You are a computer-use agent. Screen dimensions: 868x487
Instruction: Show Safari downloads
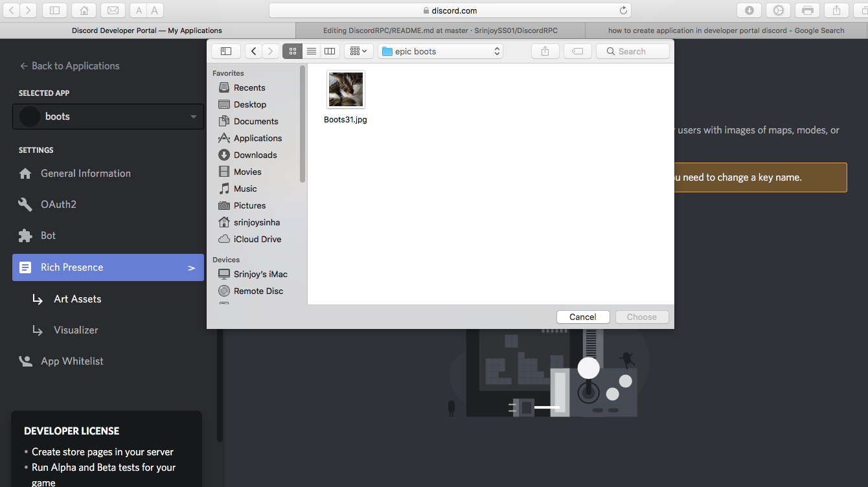click(x=749, y=10)
